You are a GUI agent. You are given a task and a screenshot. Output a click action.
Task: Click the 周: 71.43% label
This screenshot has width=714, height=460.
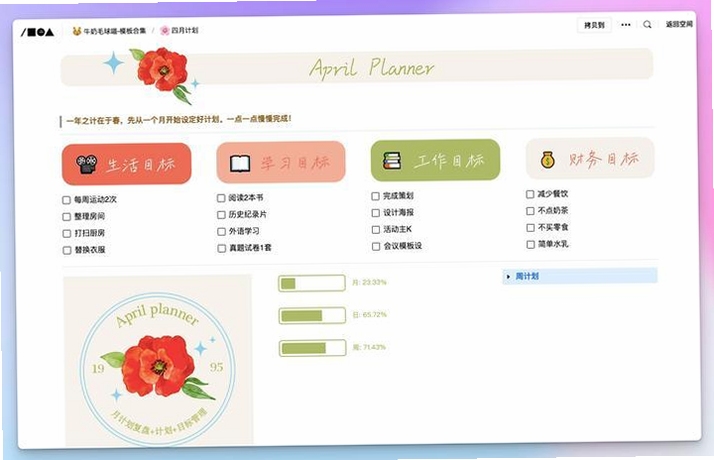coord(369,348)
